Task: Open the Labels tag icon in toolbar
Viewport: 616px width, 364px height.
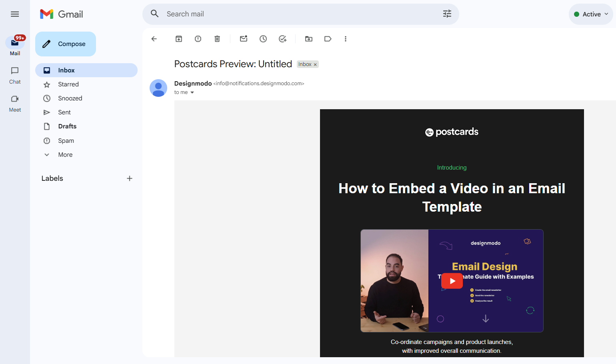Action: coord(328,39)
